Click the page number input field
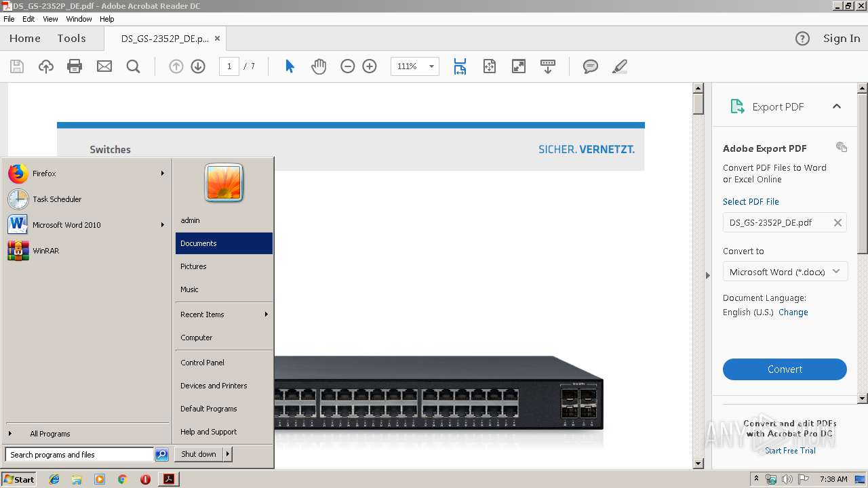This screenshot has height=488, width=868. 229,66
